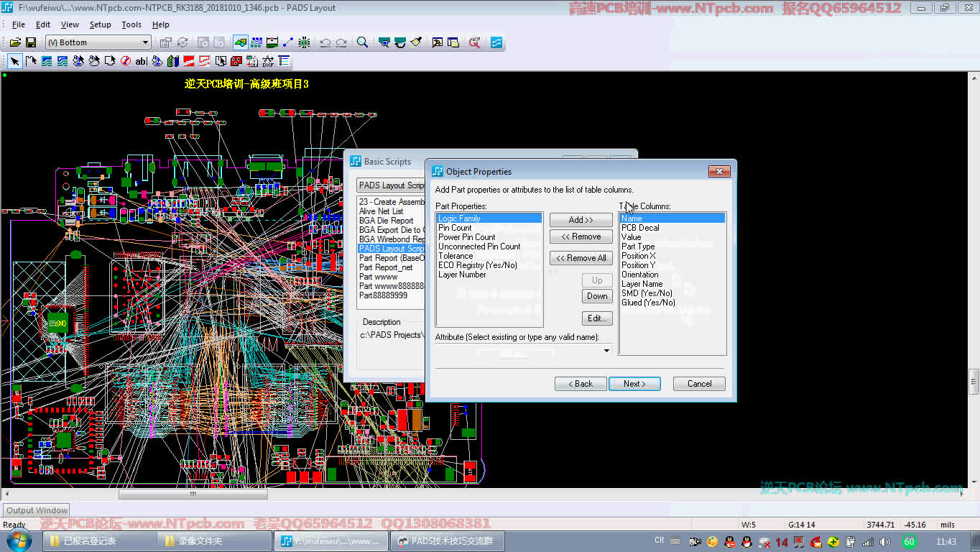This screenshot has height=552, width=980.
Task: Open the drafting Options list icon
Action: (x=284, y=61)
